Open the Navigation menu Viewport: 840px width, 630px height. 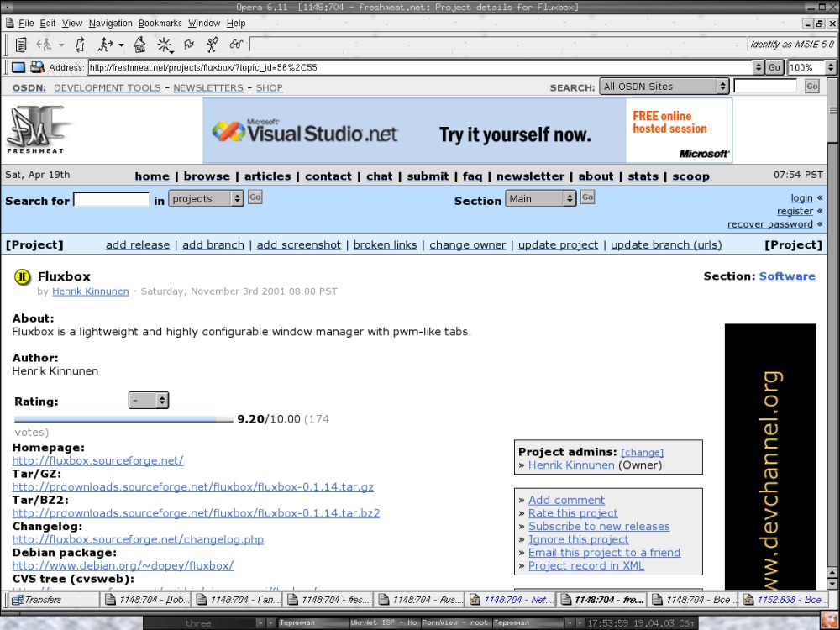110,23
